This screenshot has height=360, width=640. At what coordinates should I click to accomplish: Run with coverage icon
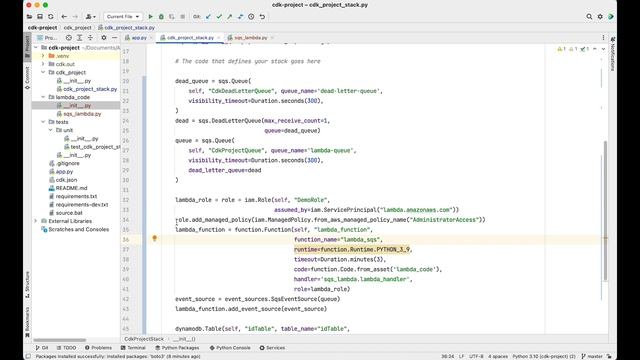(x=172, y=17)
